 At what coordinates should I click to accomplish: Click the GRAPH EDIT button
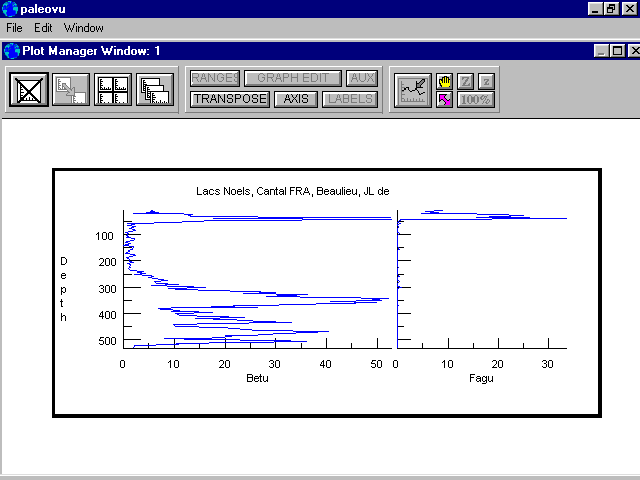point(293,78)
